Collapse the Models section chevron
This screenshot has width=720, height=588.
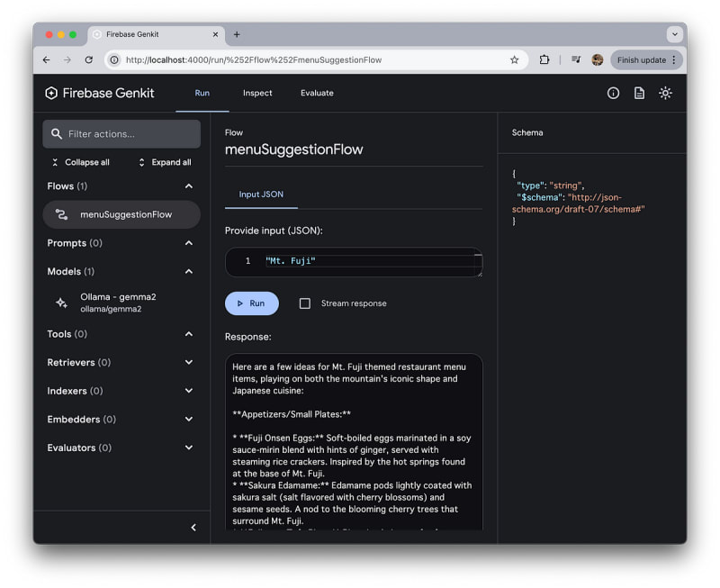pyautogui.click(x=189, y=271)
